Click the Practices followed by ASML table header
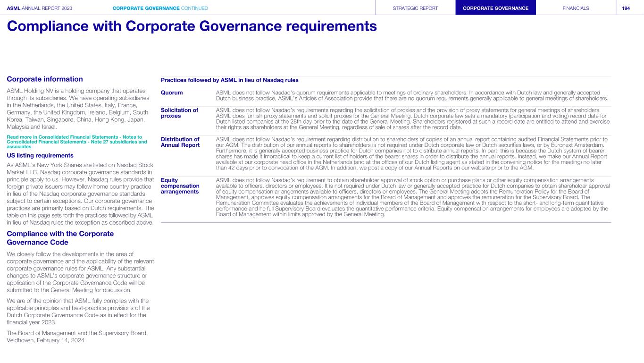Image resolution: width=644 pixels, height=363 pixels. pyautogui.click(x=230, y=80)
